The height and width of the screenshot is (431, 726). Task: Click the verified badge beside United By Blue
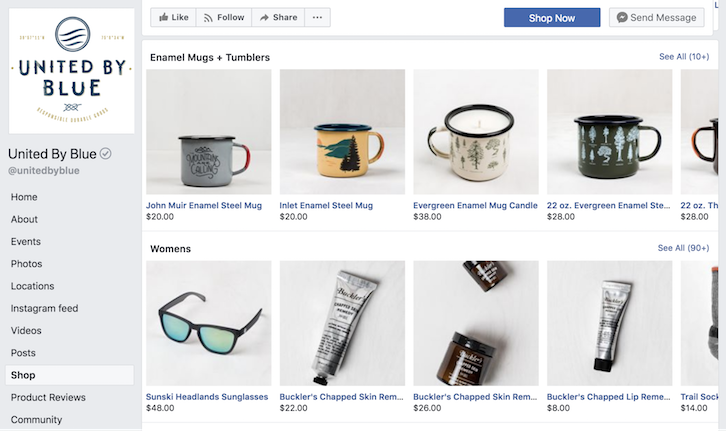[105, 154]
